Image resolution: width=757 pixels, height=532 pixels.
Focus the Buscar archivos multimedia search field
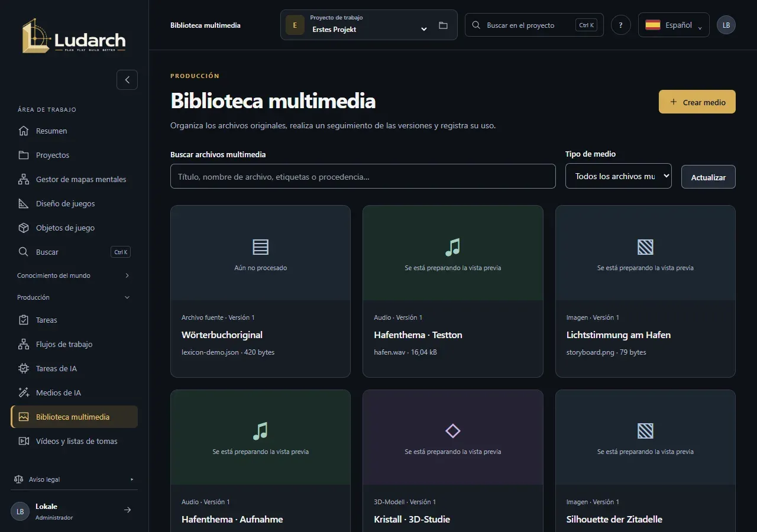click(363, 176)
